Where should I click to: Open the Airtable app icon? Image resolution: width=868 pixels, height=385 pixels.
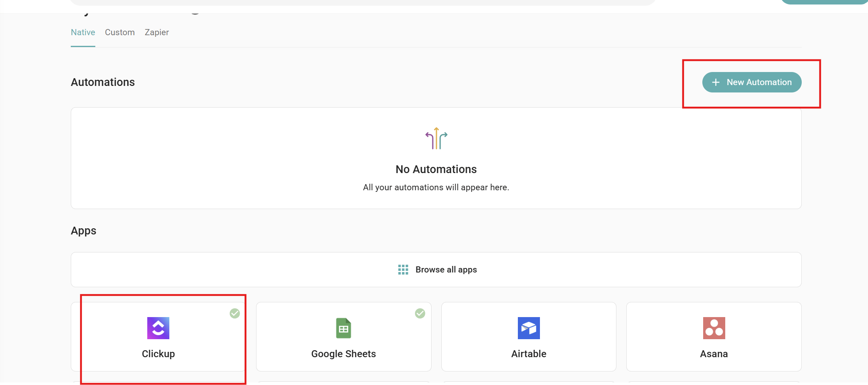(x=528, y=328)
